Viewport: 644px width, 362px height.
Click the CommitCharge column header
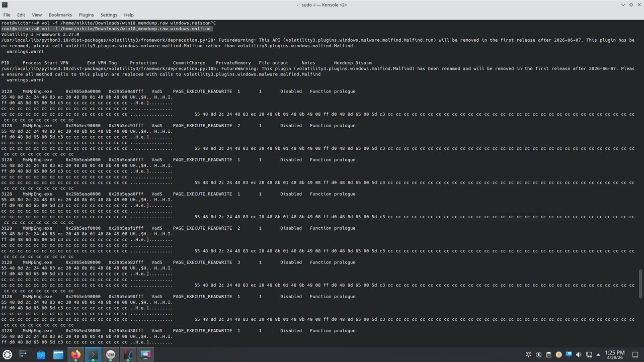189,63
